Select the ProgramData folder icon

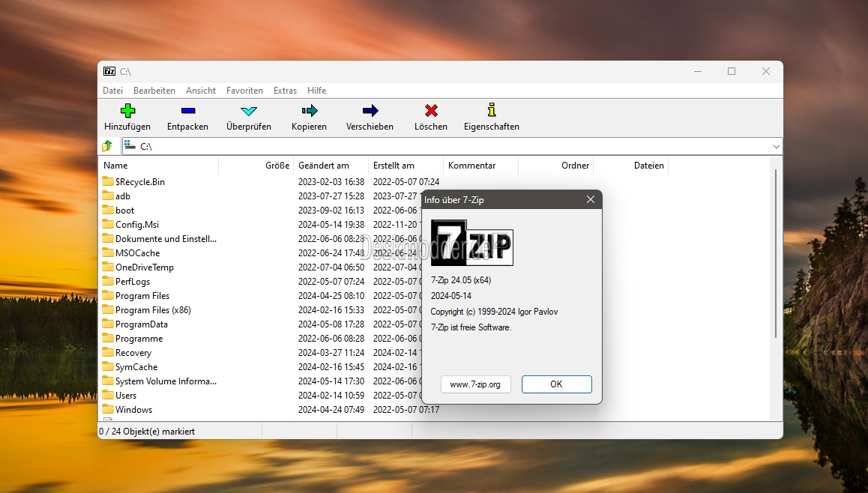tap(108, 324)
